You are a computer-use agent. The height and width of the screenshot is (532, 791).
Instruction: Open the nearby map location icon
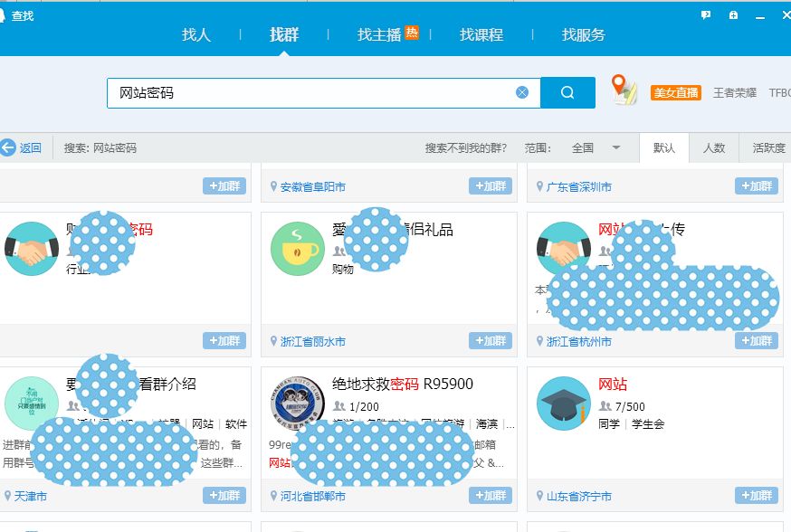point(622,90)
